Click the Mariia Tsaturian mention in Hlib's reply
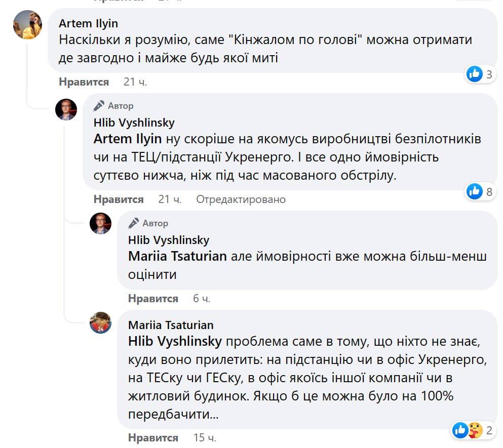Viewport: 503px width, 448px height. (177, 256)
